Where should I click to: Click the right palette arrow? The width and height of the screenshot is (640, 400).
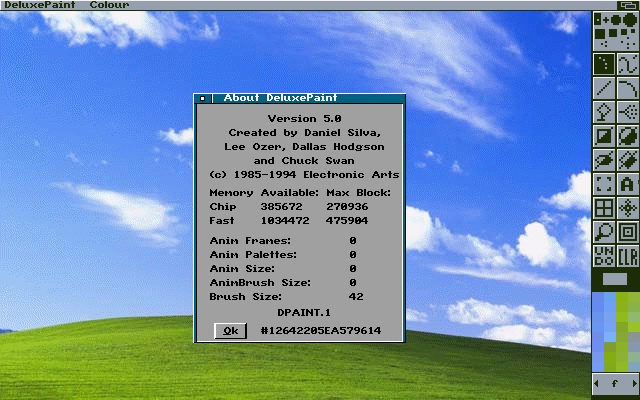pyautogui.click(x=635, y=383)
